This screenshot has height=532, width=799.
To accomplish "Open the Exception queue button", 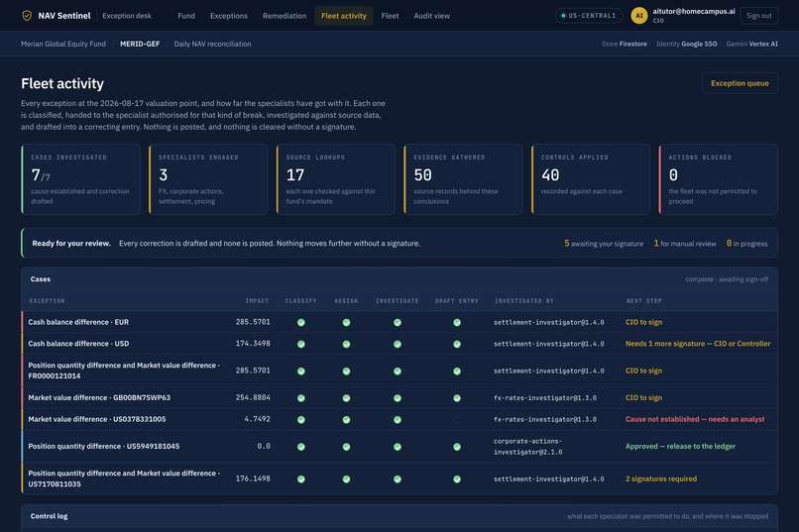I will coord(740,83).
